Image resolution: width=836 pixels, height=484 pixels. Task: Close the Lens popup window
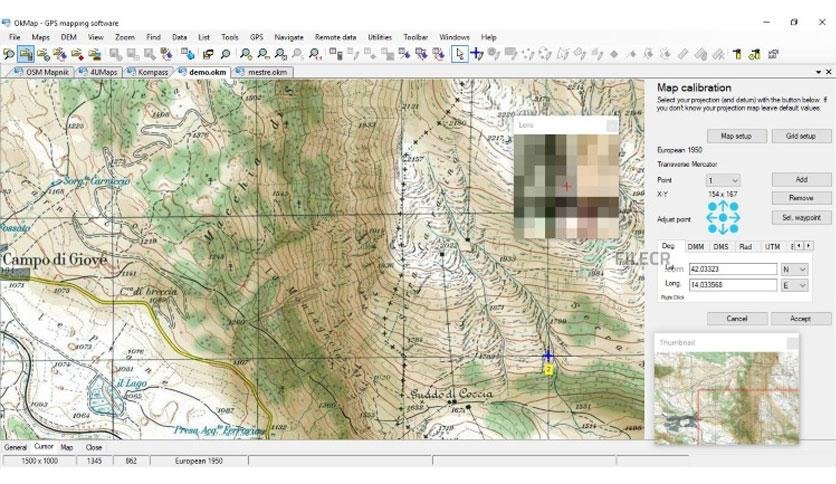pos(612,126)
